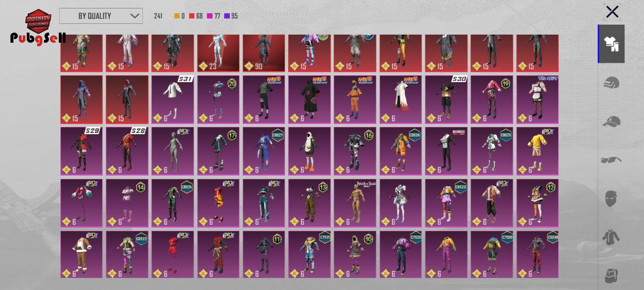
Task: Select the C8S26 orange outfit
Action: point(400,151)
